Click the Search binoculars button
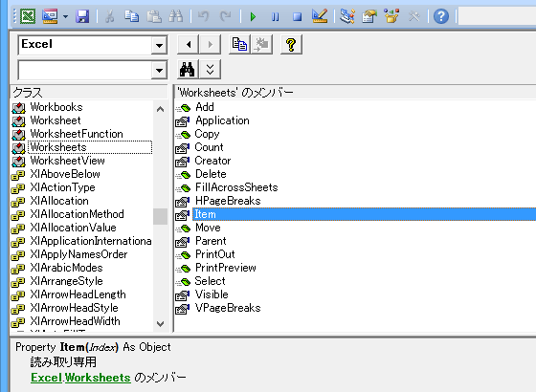Screen dimensions: 536x392 (x=188, y=70)
